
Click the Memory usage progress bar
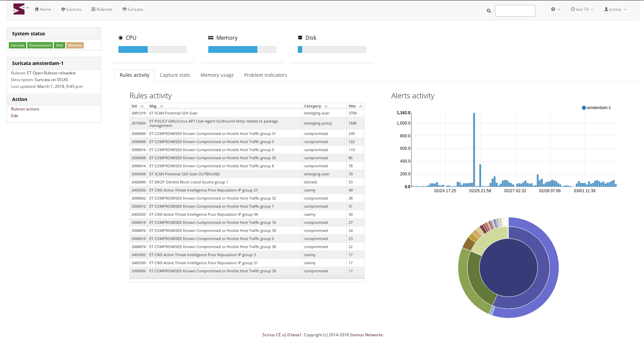[x=242, y=49]
